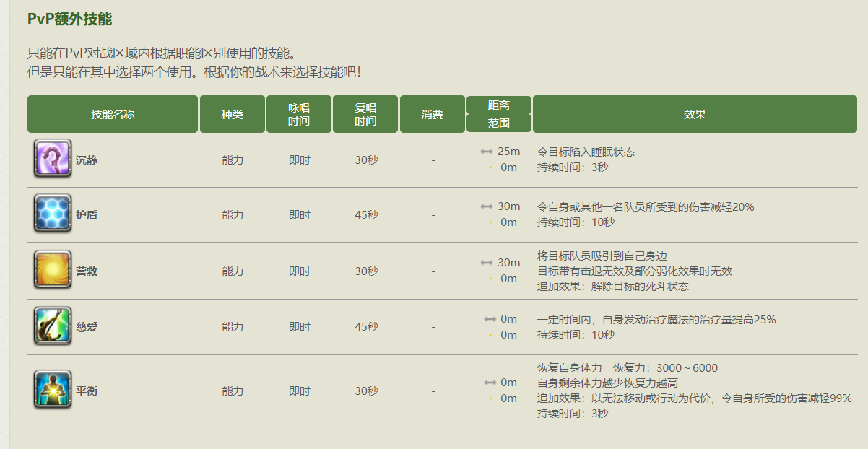Click the 慈爱 skill icon
868x449 pixels.
click(x=52, y=326)
